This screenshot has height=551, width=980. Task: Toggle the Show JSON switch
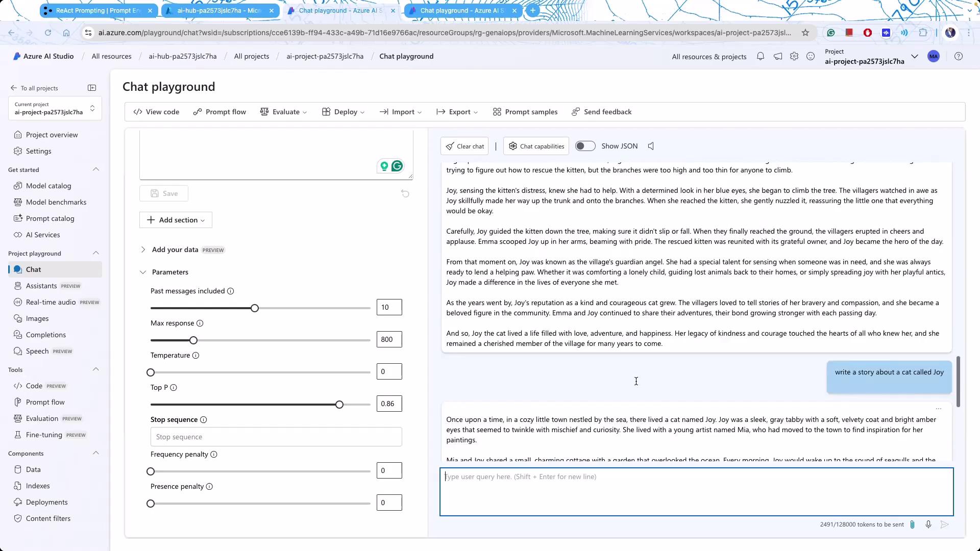[585, 146]
